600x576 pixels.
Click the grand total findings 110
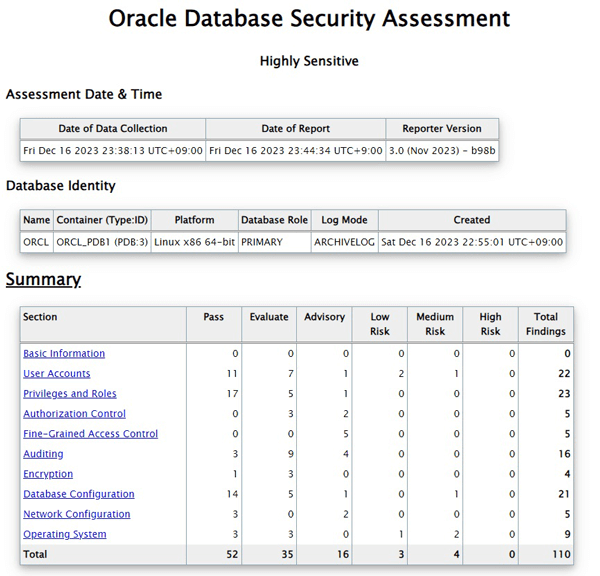tap(561, 554)
